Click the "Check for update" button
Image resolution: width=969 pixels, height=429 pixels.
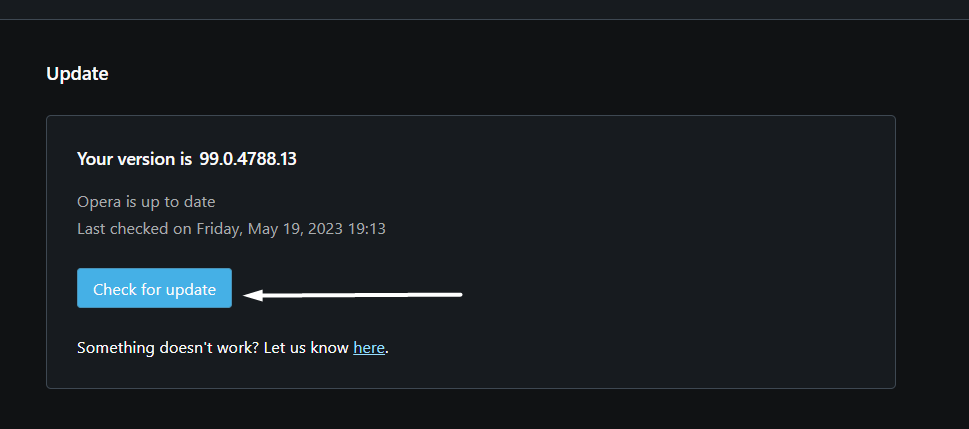click(154, 289)
